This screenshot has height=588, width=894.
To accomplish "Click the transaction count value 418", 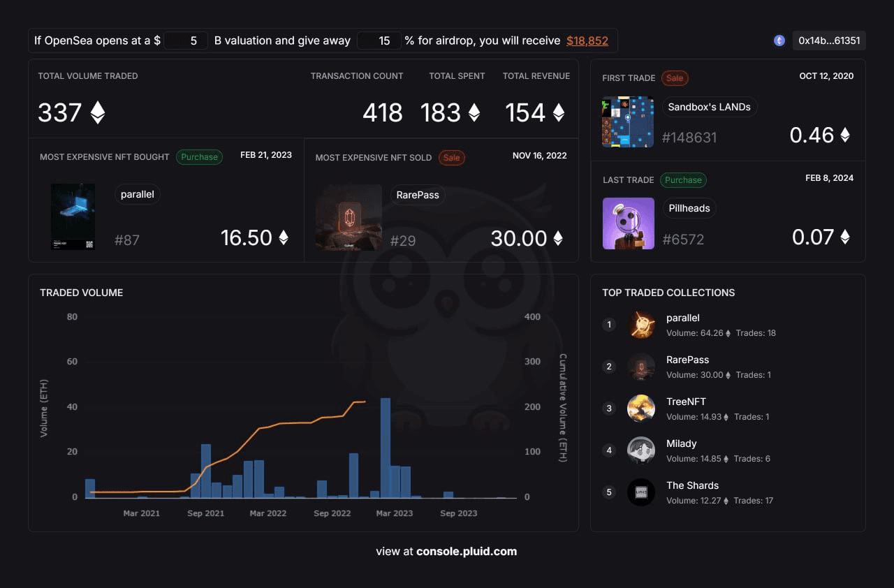I will [383, 112].
